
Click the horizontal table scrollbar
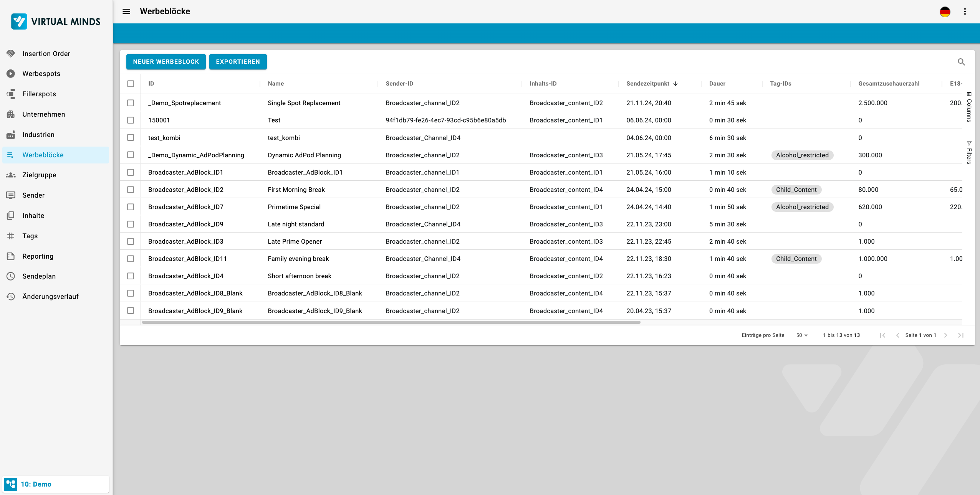[391, 322]
